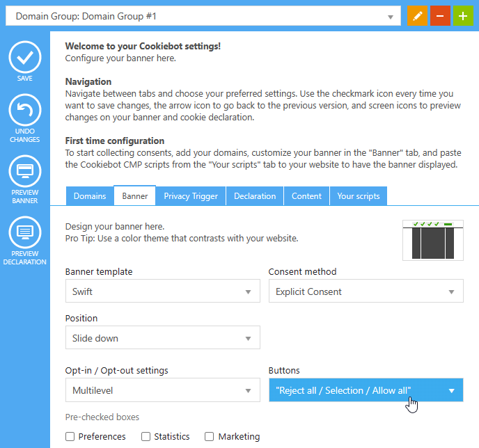The width and height of the screenshot is (479, 448).
Task: Go to the Declaration tab
Action: pyautogui.click(x=255, y=196)
